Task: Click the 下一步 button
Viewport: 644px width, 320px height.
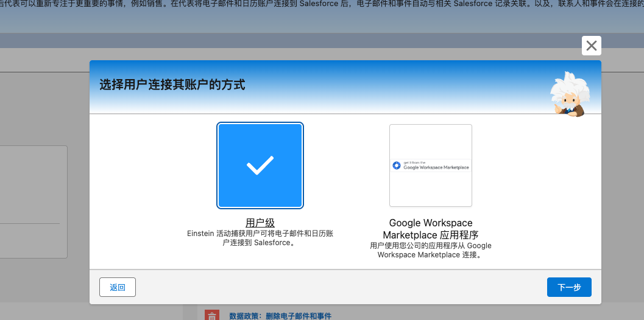Action: click(x=569, y=287)
